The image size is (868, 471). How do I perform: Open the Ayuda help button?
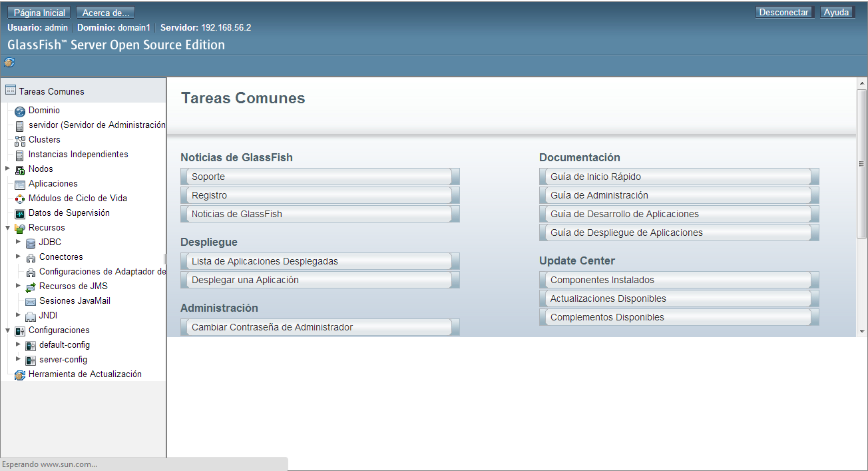coord(836,13)
